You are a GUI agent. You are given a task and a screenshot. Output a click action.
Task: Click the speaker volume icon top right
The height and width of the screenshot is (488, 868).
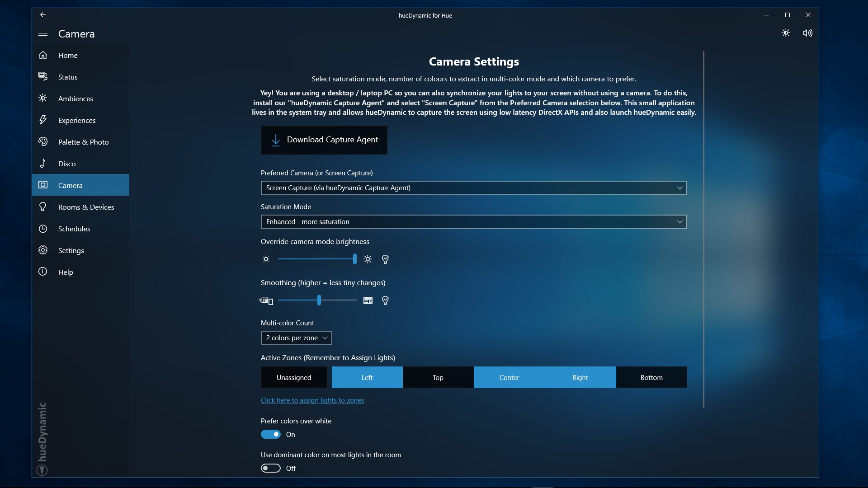click(x=807, y=33)
